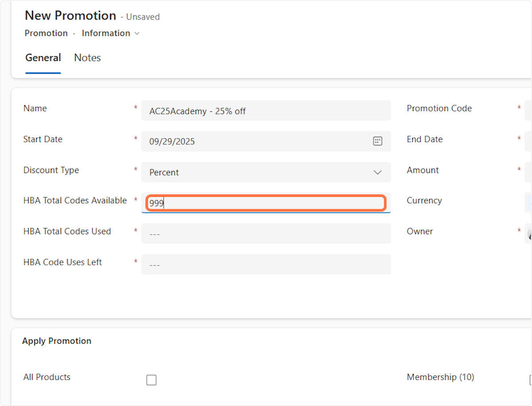Open the Information form selector
532x406 pixels.
(111, 33)
